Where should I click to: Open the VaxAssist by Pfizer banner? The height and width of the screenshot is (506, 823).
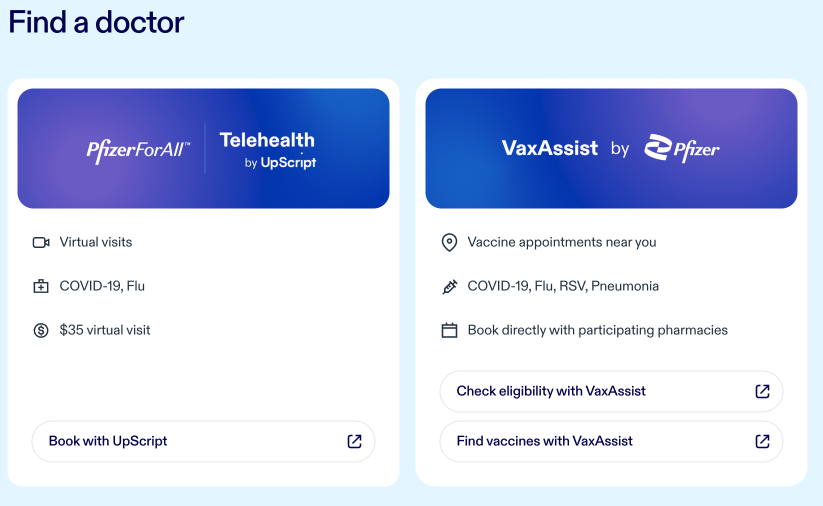point(611,148)
